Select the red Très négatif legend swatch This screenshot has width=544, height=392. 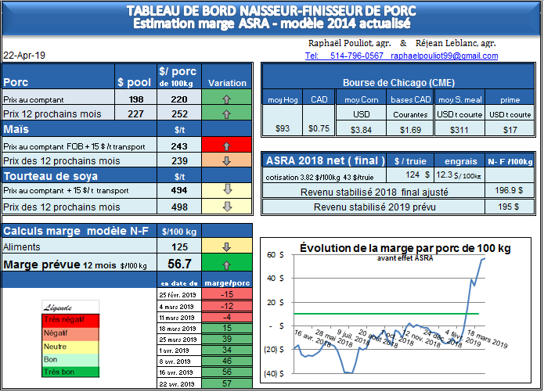tap(70, 319)
